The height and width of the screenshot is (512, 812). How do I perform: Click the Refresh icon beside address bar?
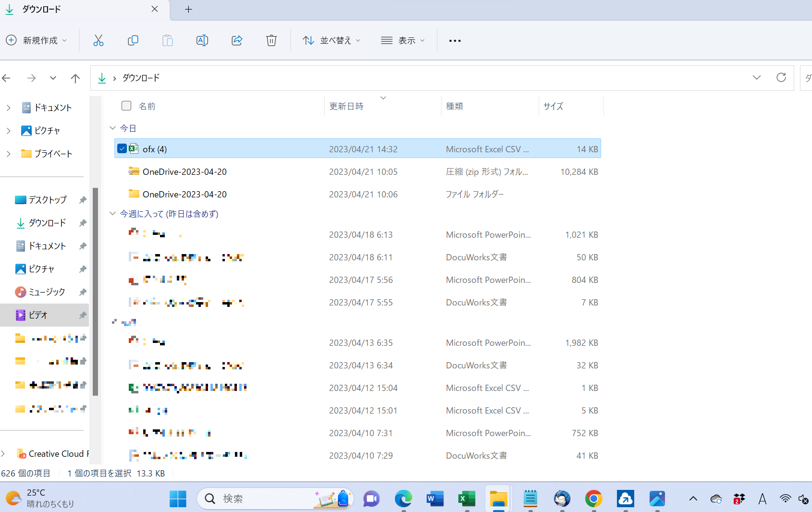781,78
